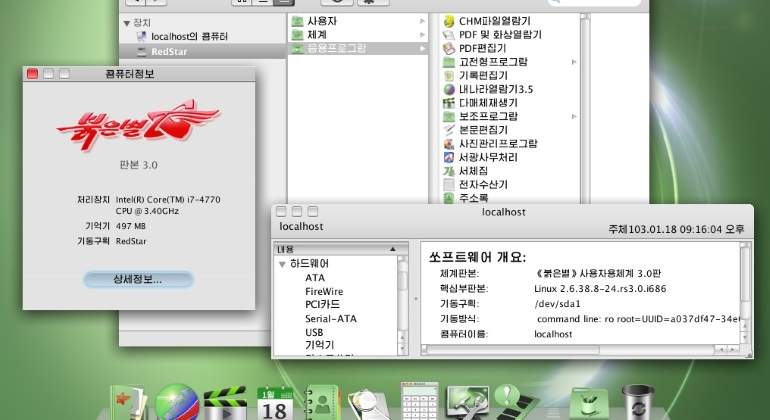Screen dimensions: 770x420
Task: Launch the calculator from the dock
Action: 419,401
